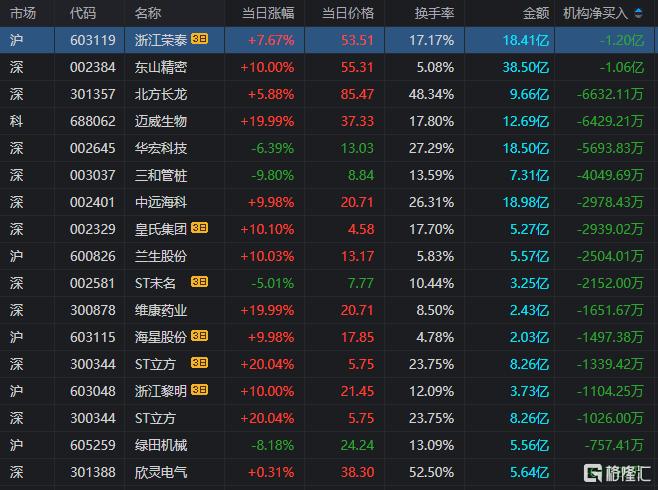The width and height of the screenshot is (658, 490).
Task: Click net buy value -6429.21万
Action: click(611, 121)
